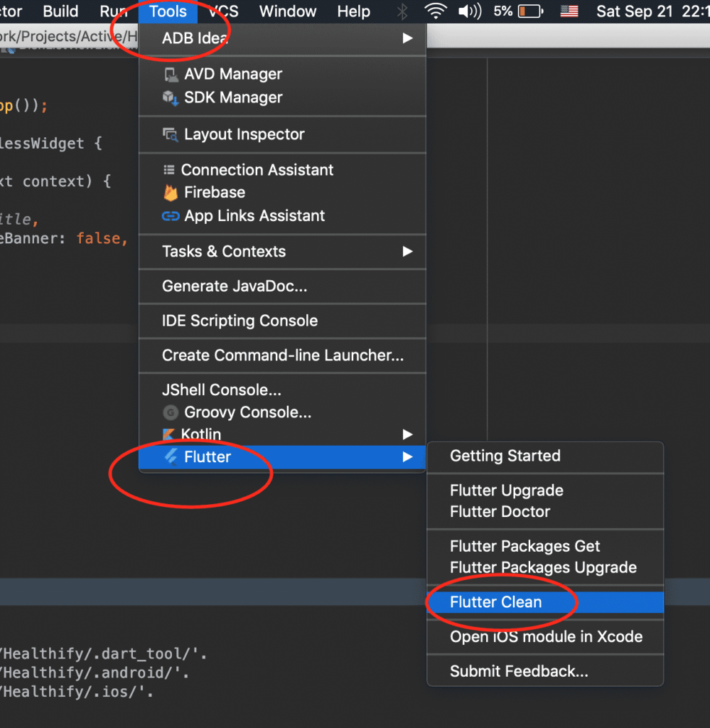Open the Run menu
This screenshot has height=728, width=710.
tap(114, 11)
